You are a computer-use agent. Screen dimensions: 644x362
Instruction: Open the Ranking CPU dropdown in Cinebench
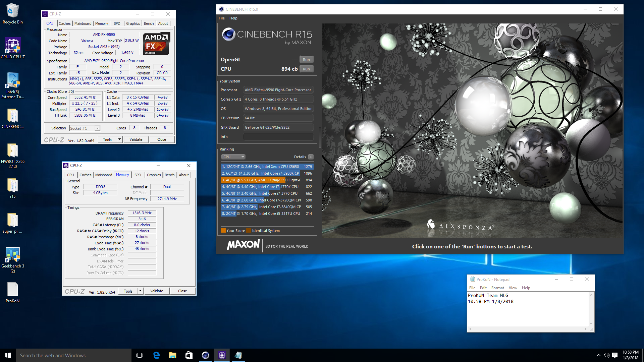[x=233, y=157]
